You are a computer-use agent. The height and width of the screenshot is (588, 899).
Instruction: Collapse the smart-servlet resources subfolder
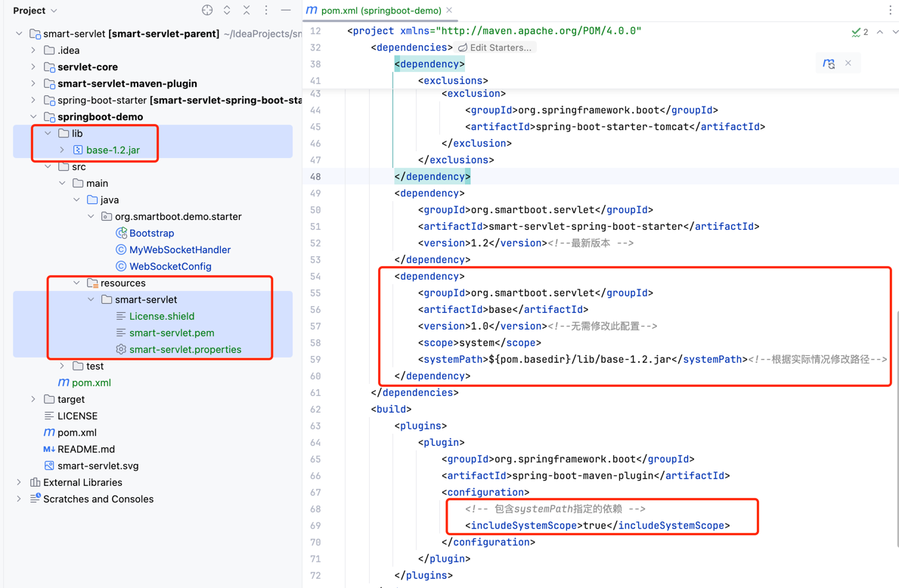click(x=91, y=300)
